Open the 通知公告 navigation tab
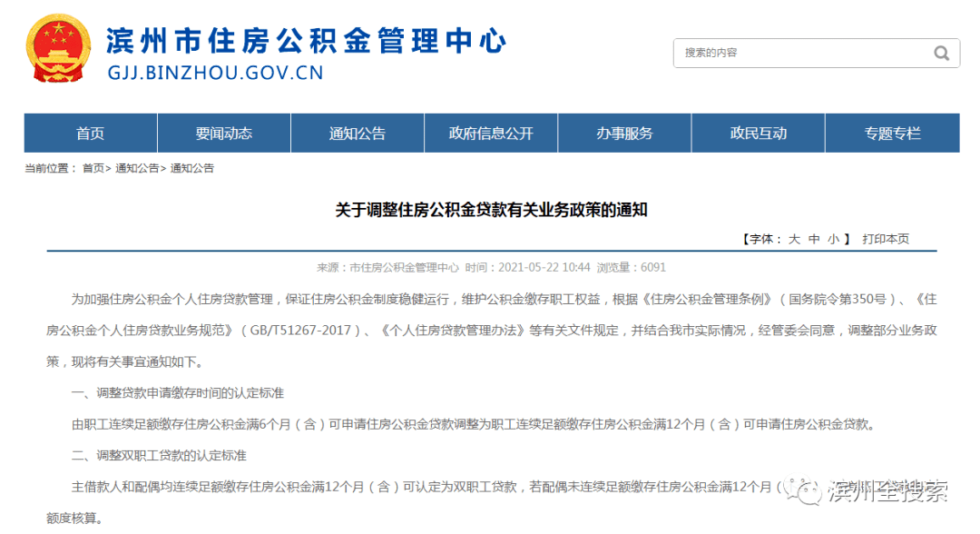The height and width of the screenshot is (534, 980). (x=358, y=133)
